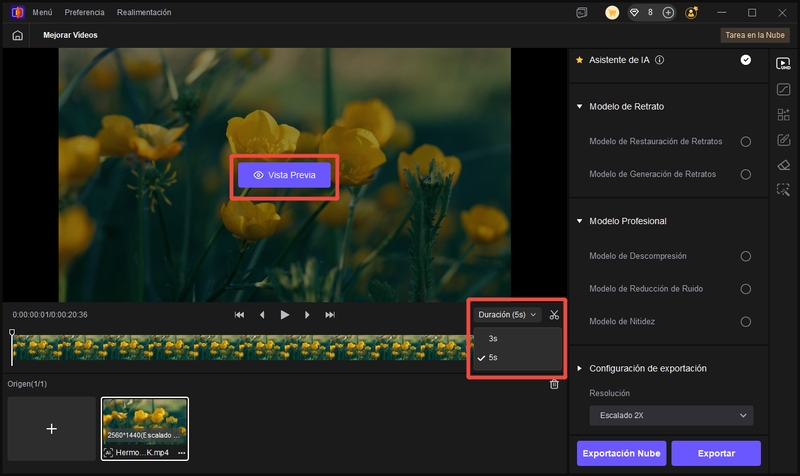Open the Preferencia menu
Viewport: 800px width, 476px height.
[84, 12]
